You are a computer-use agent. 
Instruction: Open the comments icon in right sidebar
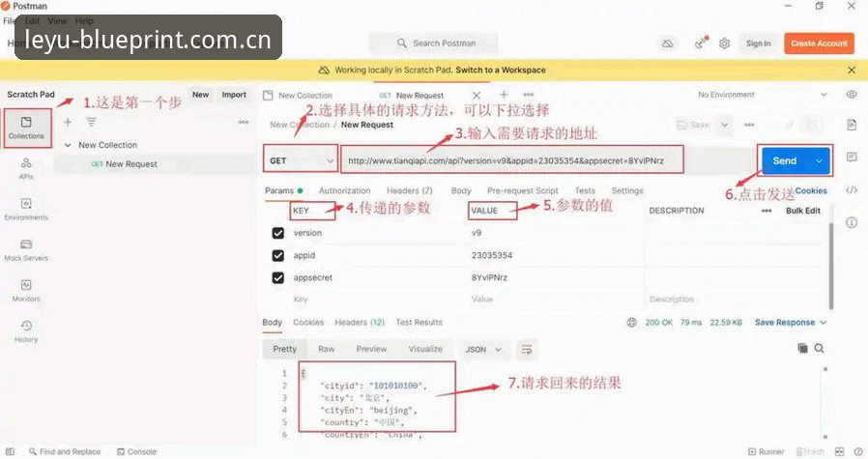tap(852, 158)
